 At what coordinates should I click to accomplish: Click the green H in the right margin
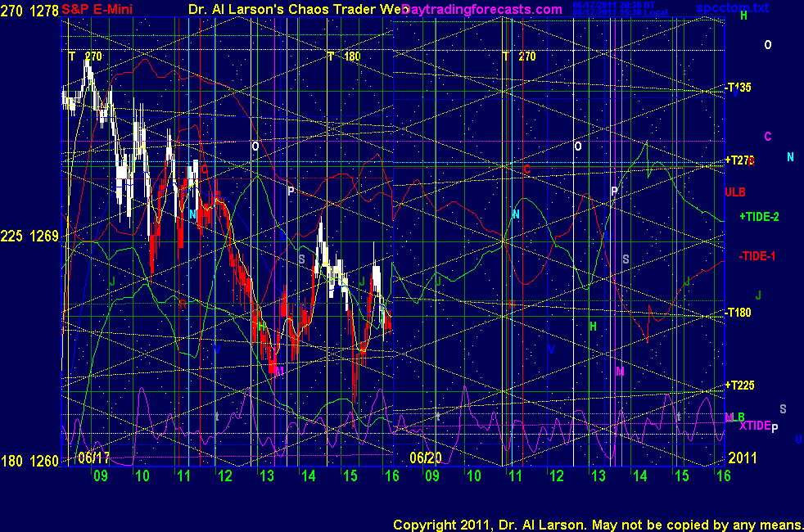743,16
